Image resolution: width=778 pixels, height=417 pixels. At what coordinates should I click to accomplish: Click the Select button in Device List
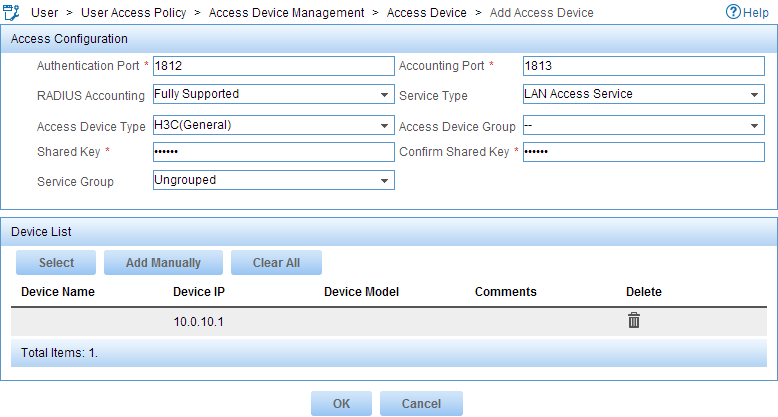pyautogui.click(x=56, y=263)
